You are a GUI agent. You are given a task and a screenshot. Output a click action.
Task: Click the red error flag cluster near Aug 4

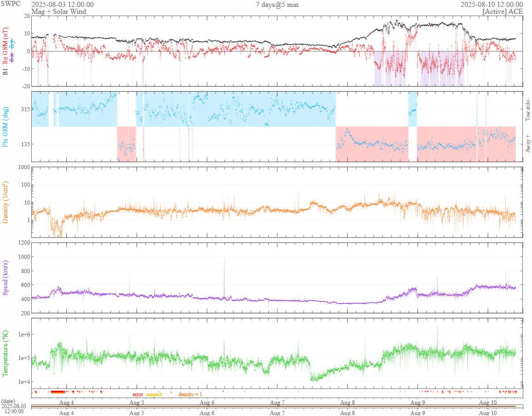[58, 392]
